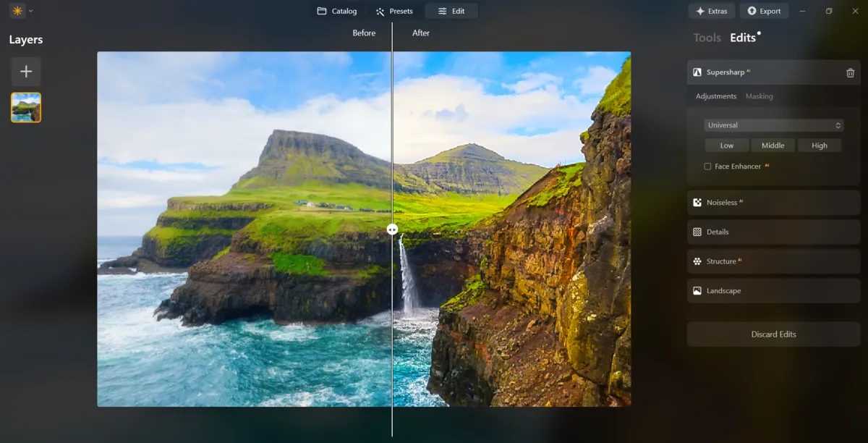Click the Luminar Neo logo icon
The image size is (868, 443).
[x=16, y=11]
